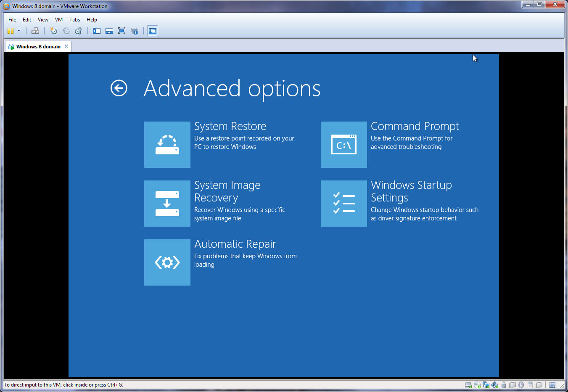
Task: Click the 'To direct input to this VM' status text
Action: 63,385
